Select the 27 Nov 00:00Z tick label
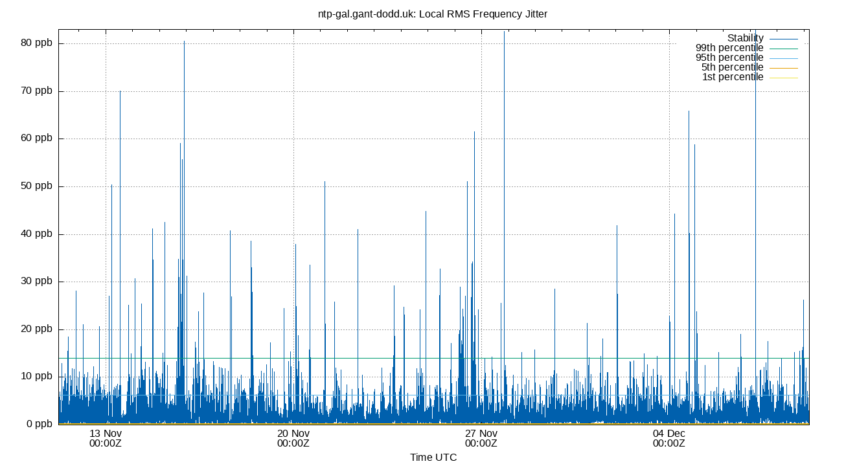868x466 pixels. (481, 439)
